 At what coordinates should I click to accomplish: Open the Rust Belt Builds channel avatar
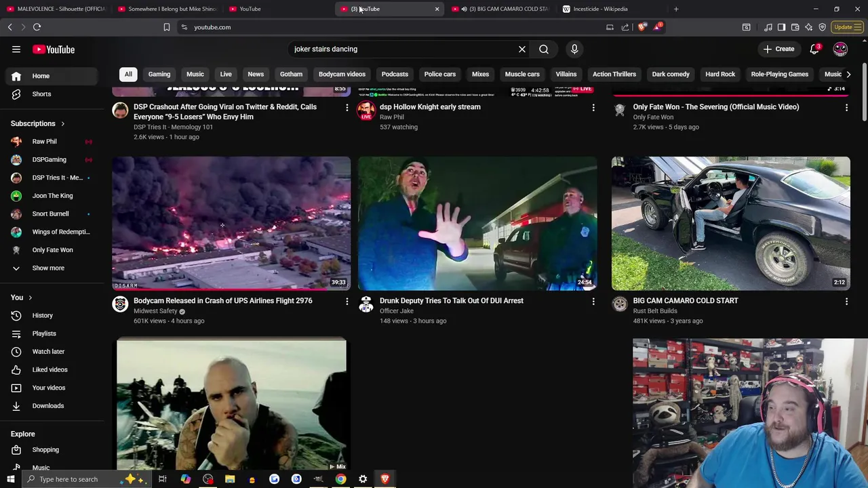(620, 304)
